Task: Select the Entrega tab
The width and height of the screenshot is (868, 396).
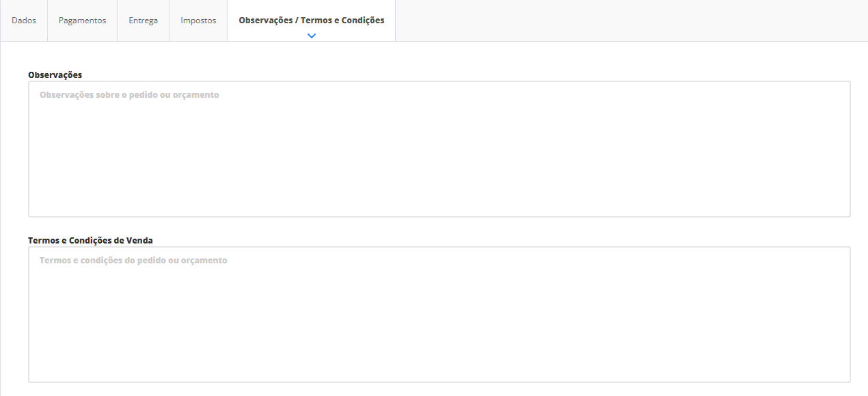Action: [x=143, y=21]
